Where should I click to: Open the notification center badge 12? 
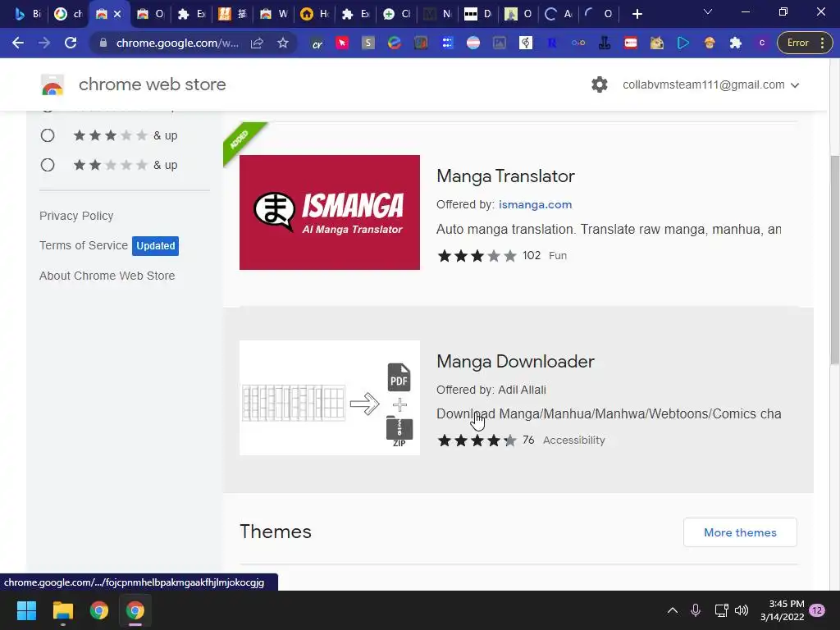click(817, 610)
